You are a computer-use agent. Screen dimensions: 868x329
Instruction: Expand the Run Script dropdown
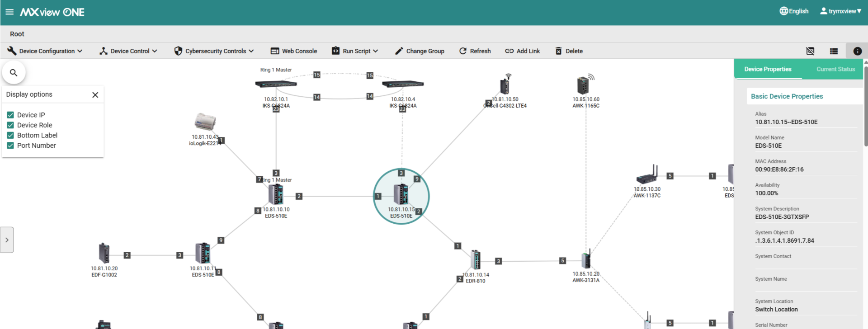pos(355,51)
